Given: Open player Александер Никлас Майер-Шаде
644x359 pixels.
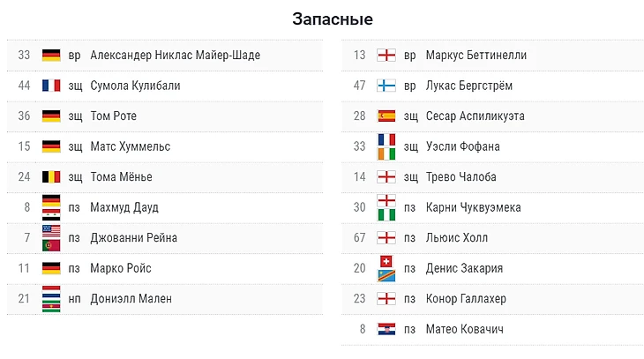Looking at the screenshot, I should [175, 56].
